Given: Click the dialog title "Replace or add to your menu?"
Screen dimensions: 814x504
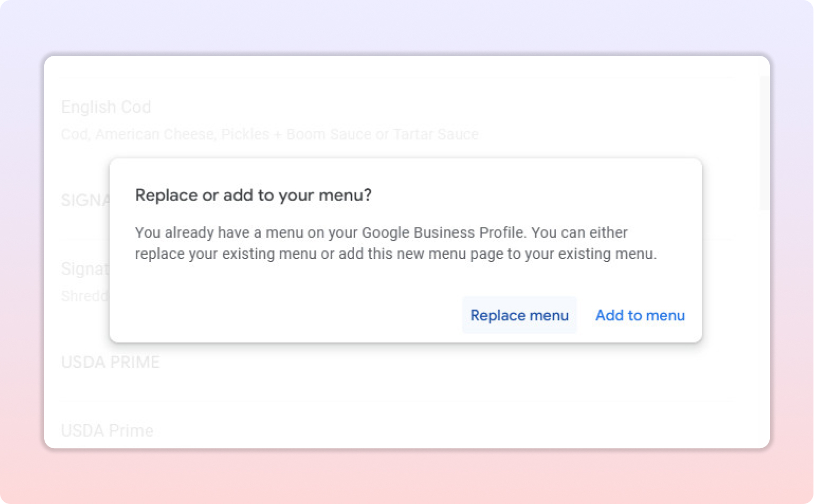Looking at the screenshot, I should [x=253, y=195].
